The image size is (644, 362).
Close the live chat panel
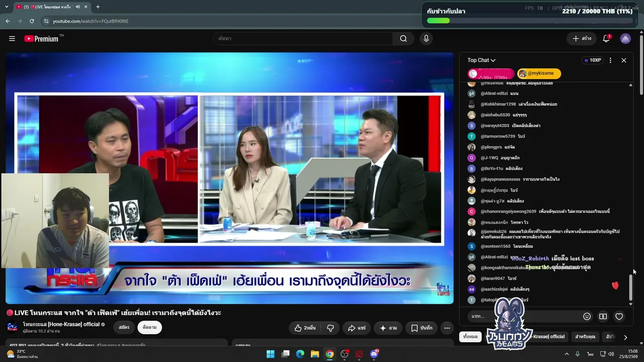tap(624, 60)
